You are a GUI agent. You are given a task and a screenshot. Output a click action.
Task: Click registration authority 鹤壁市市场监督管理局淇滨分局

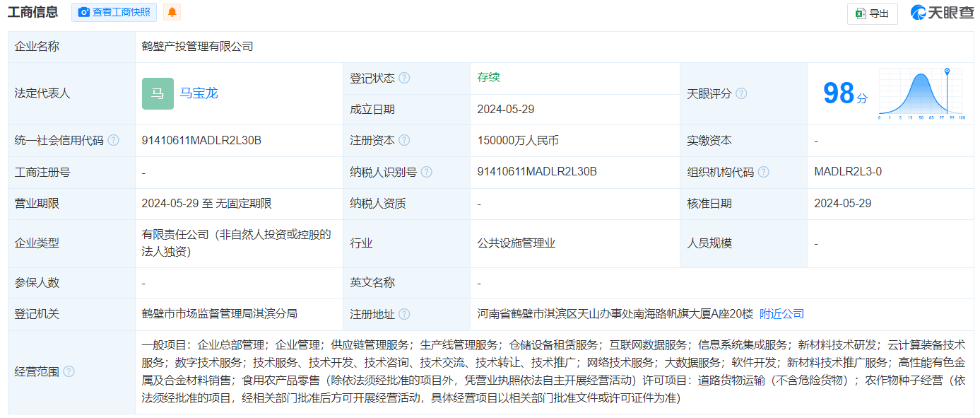pyautogui.click(x=220, y=314)
